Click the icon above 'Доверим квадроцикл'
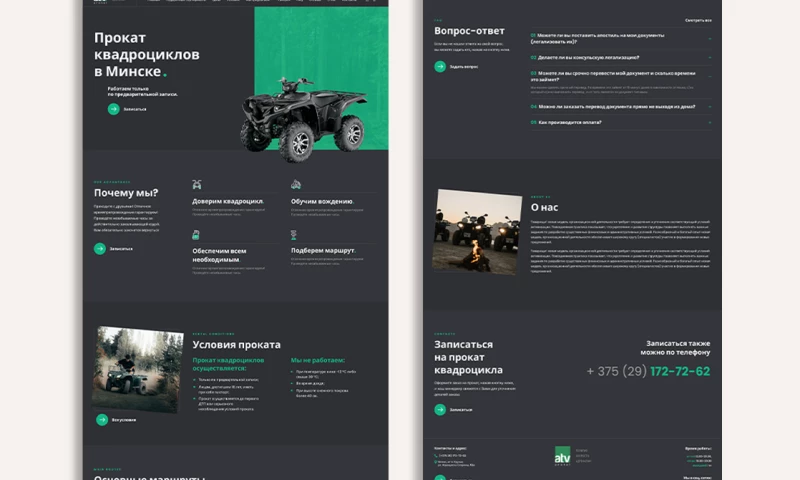Viewport: 800px width, 480px height. tap(197, 185)
